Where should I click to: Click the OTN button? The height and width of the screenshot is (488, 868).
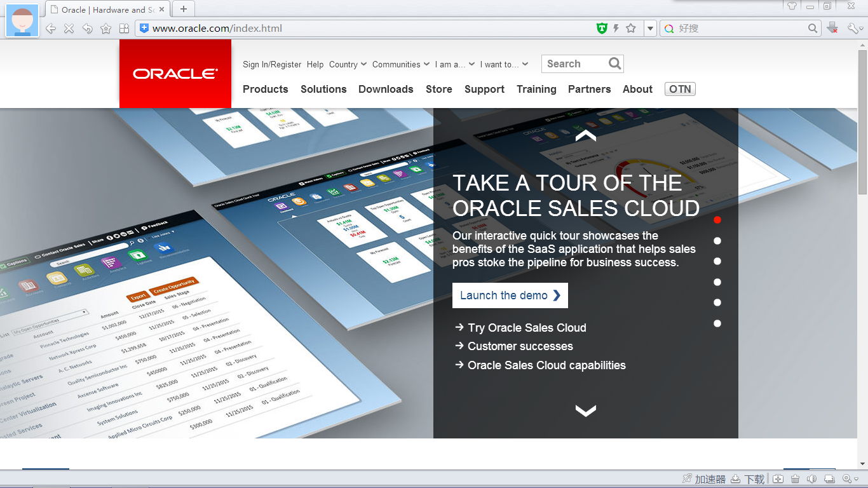tap(680, 90)
